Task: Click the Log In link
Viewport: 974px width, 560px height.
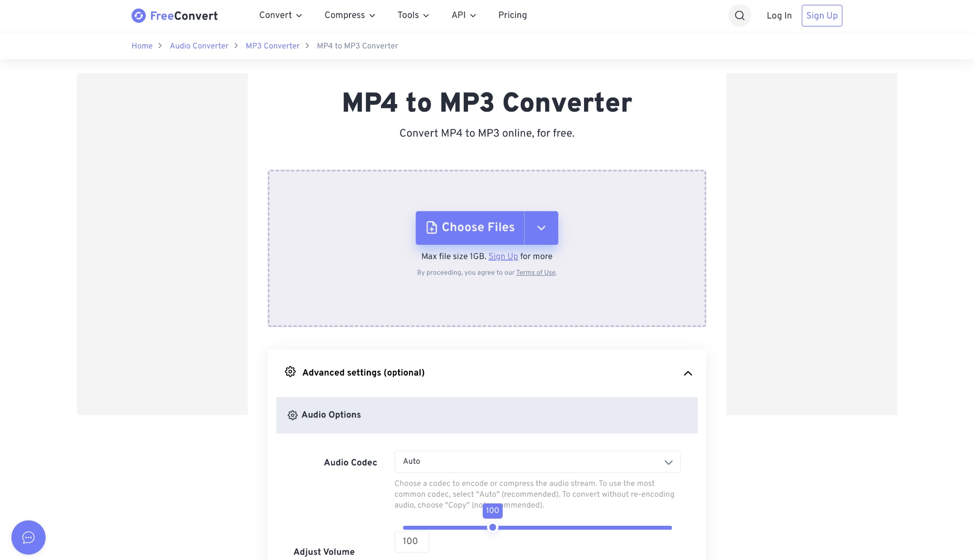Action: point(779,16)
